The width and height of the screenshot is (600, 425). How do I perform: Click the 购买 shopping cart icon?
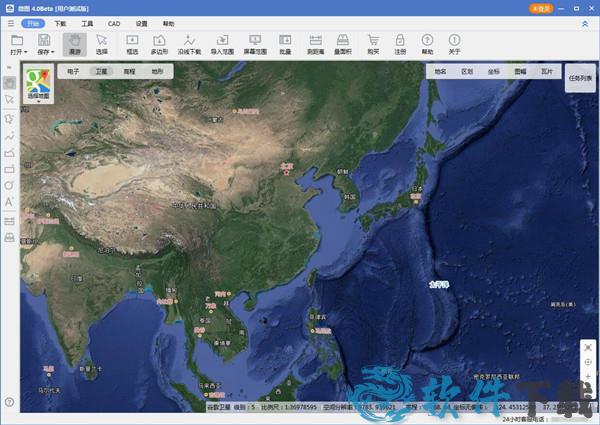tap(373, 44)
